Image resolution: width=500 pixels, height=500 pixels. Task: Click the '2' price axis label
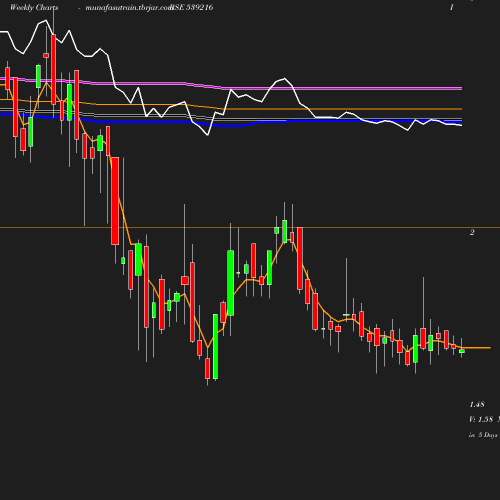point(472,232)
